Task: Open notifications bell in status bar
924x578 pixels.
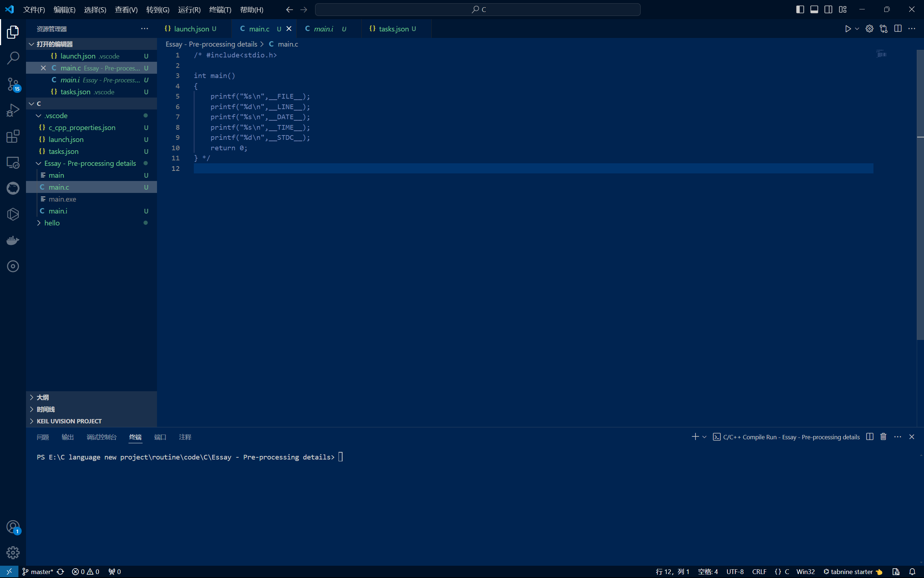Action: [x=912, y=571]
